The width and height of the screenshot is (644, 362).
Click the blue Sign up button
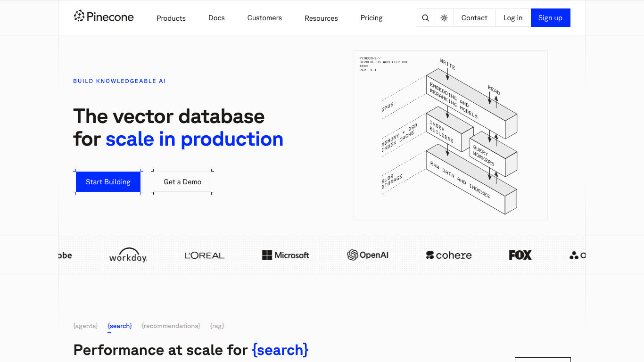pyautogui.click(x=550, y=18)
